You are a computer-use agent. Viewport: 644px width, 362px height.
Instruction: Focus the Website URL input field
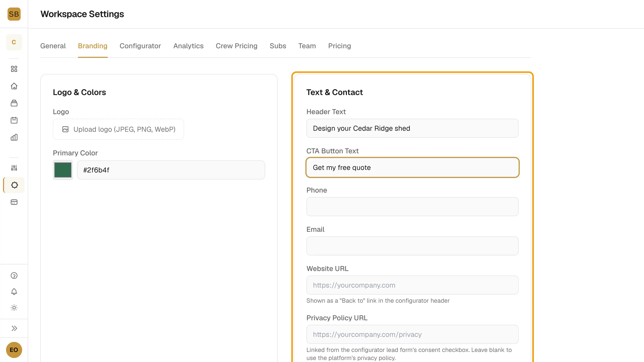(x=412, y=285)
